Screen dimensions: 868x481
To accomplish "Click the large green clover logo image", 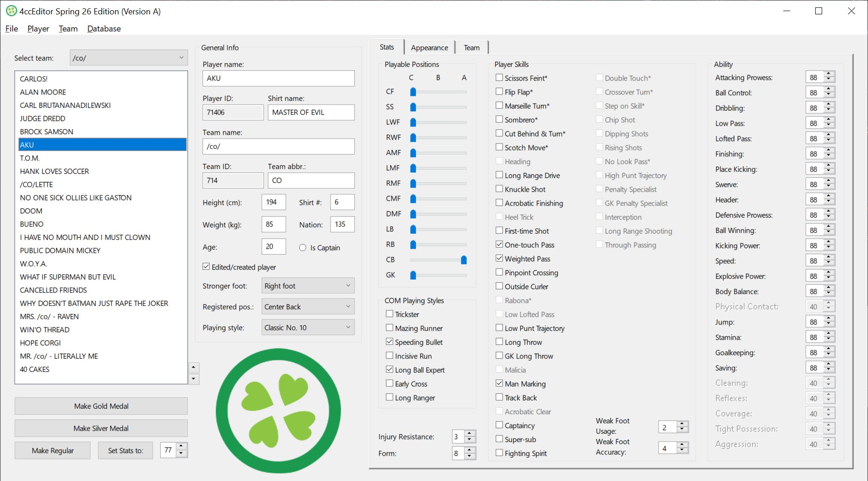I will coord(278,411).
